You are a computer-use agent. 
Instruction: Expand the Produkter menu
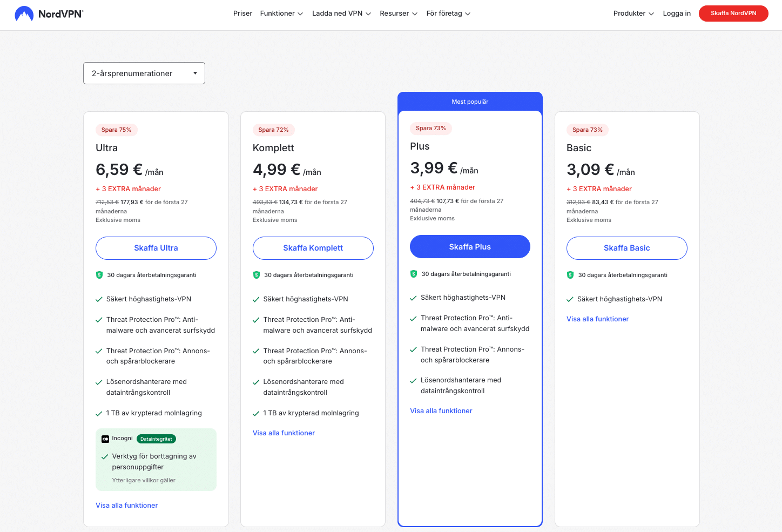click(633, 14)
